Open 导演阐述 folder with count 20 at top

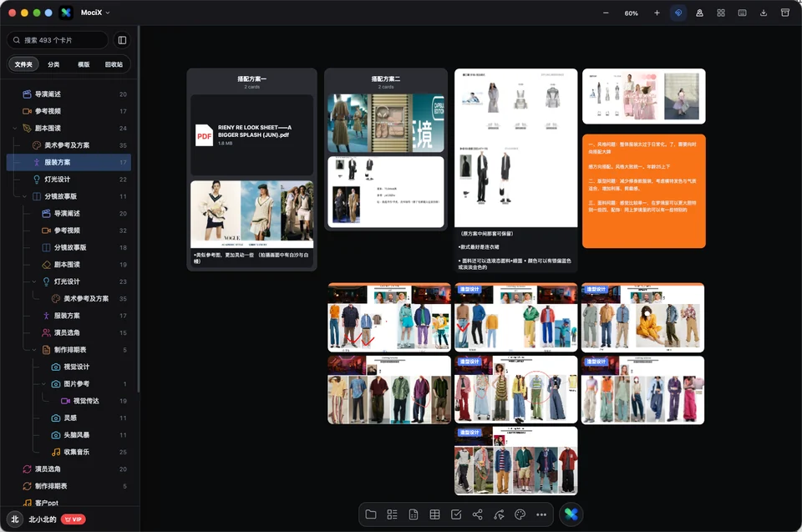[x=69, y=94]
